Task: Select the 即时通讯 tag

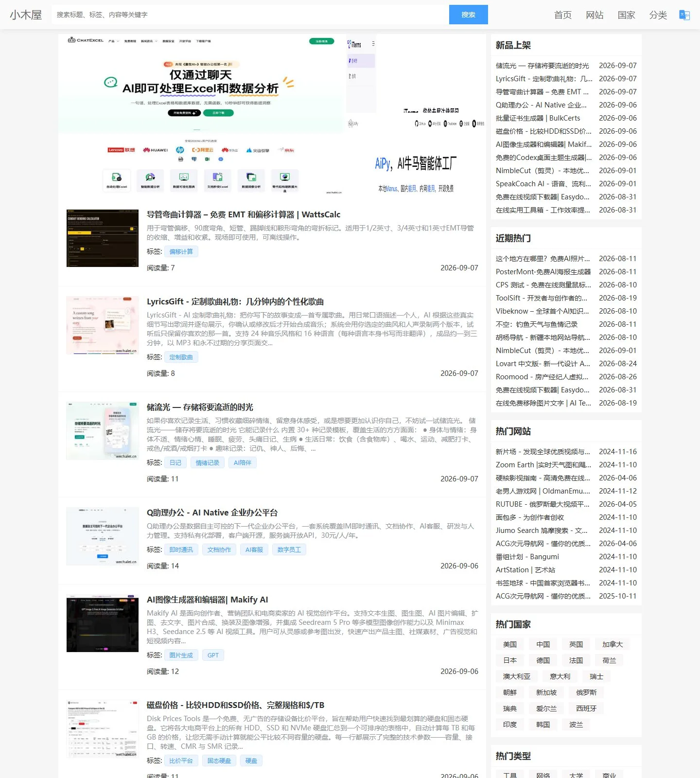Action: 181,549
